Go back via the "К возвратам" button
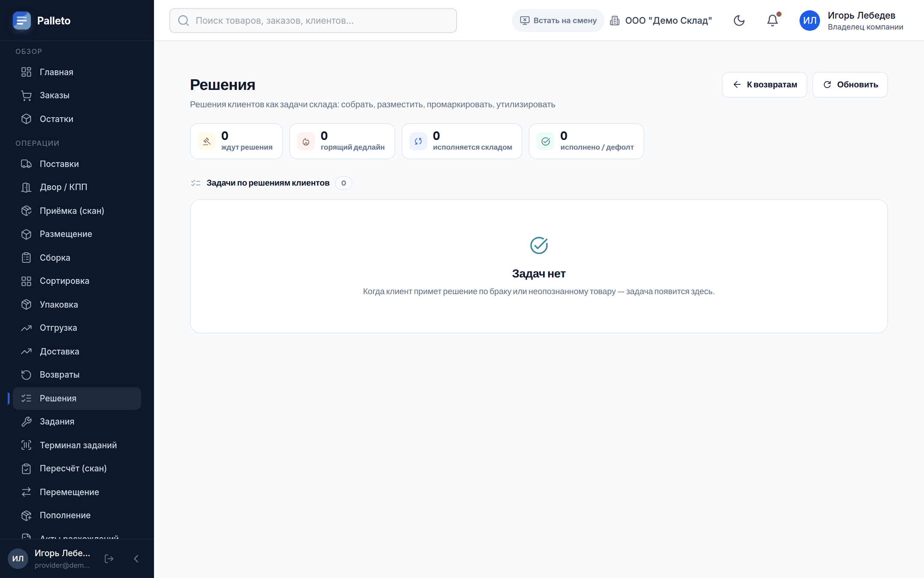 764,85
